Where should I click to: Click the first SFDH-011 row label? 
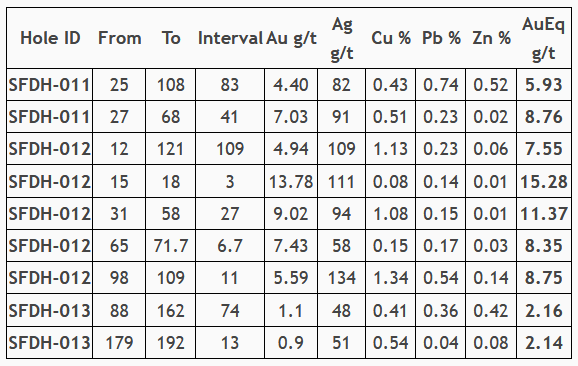[x=50, y=85]
